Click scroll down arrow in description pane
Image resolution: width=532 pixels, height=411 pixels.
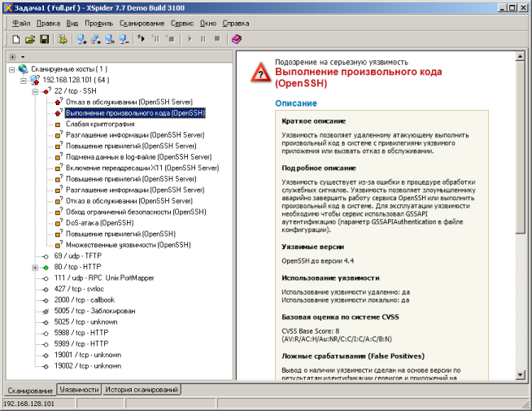point(520,374)
